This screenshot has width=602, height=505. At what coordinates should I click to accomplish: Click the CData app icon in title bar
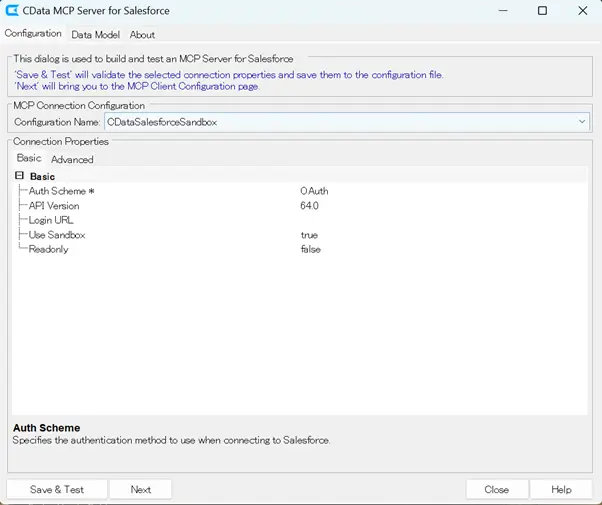[x=14, y=11]
